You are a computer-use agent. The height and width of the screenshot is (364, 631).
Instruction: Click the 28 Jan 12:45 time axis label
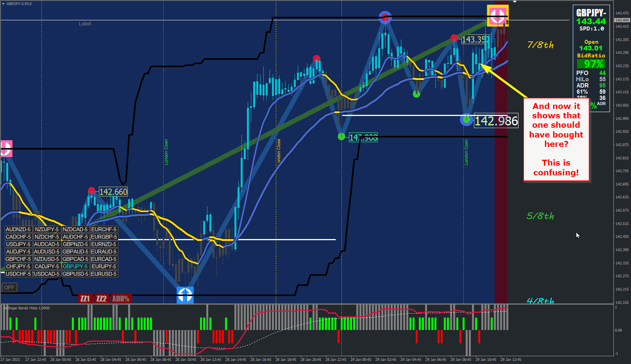point(211,360)
